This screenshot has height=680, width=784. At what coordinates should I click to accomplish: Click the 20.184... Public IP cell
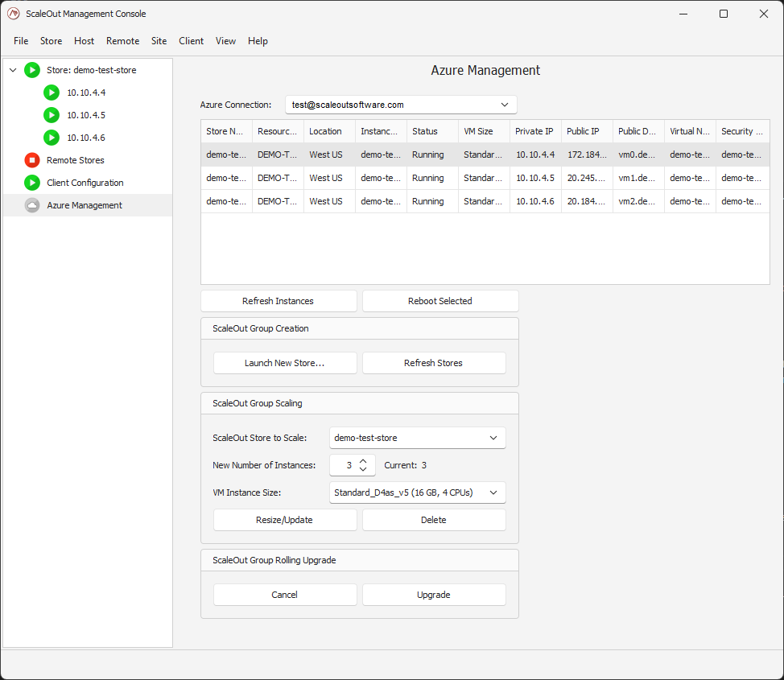pyautogui.click(x=587, y=201)
